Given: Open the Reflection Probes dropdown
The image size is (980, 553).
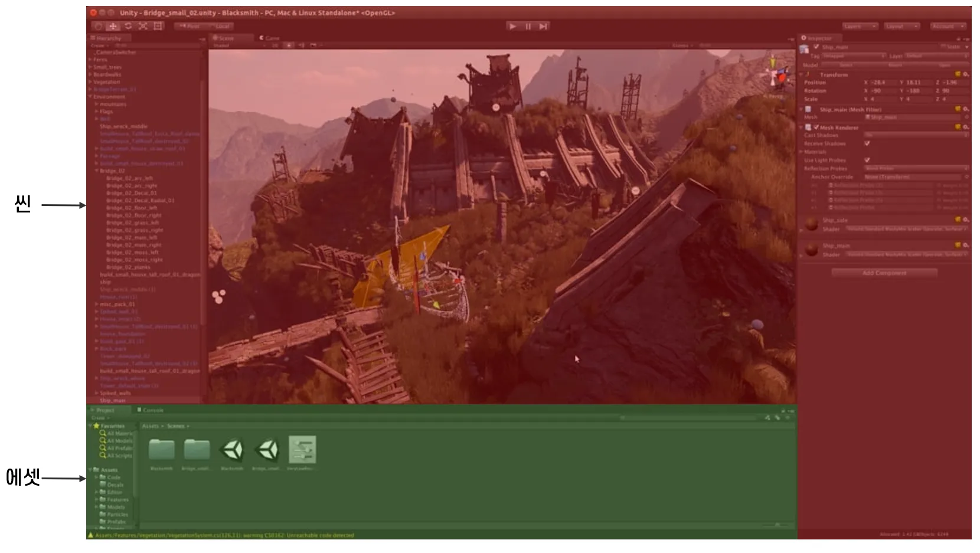Looking at the screenshot, I should [x=916, y=168].
